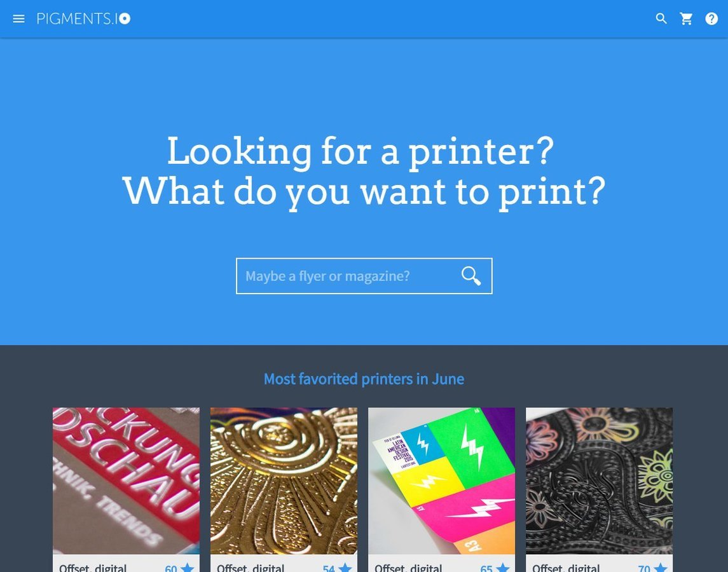Open the red embossed magazine printer thumbnail
This screenshot has width=728, height=572.
pos(126,480)
